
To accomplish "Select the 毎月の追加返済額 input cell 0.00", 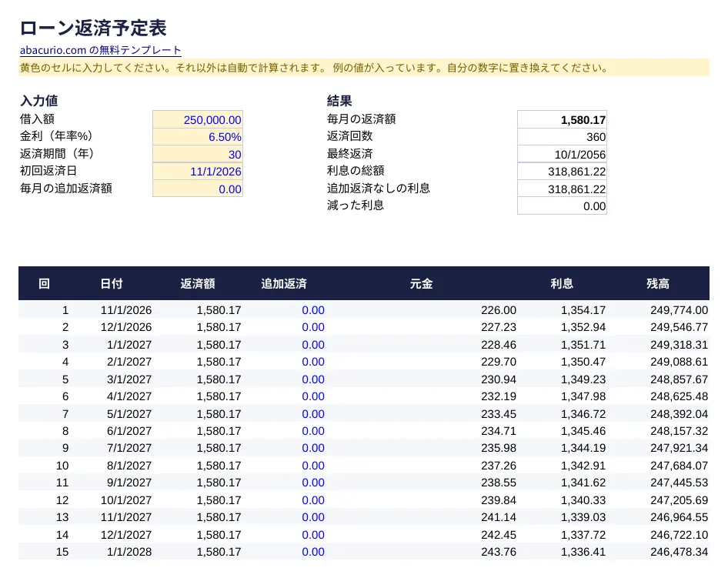I will [x=198, y=189].
